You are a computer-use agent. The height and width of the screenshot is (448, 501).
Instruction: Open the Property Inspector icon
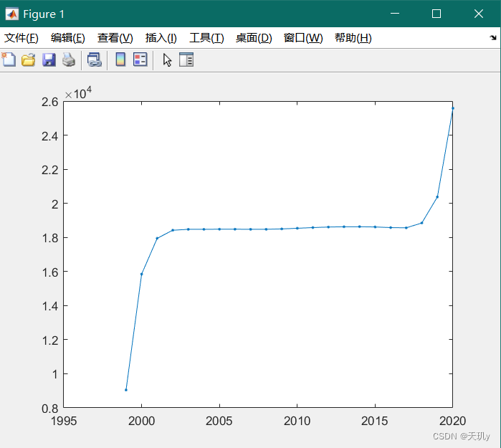point(186,59)
